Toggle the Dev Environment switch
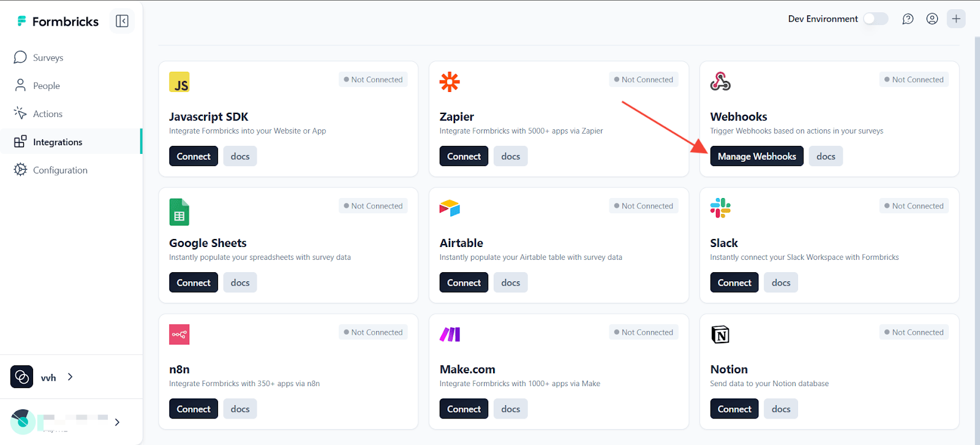Screen dimensions: 980x445 pos(876,19)
